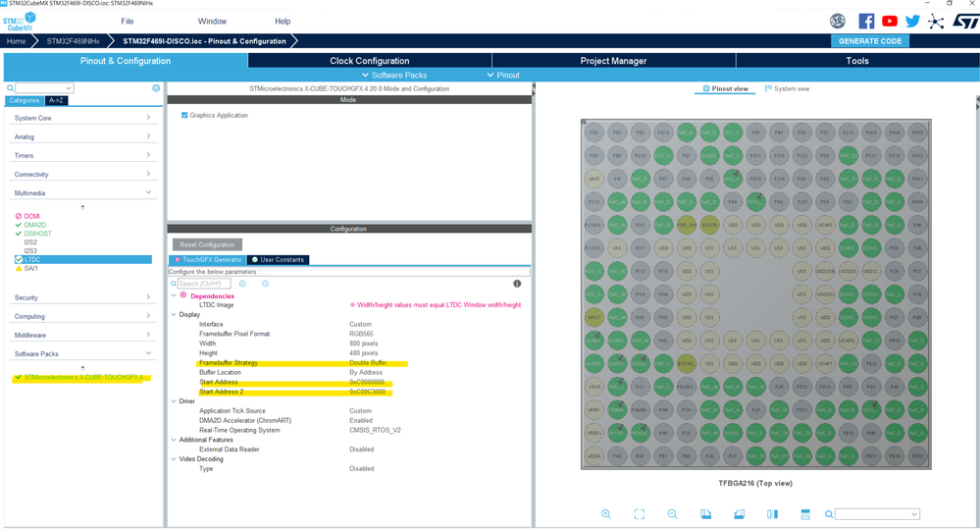
Task: Click the anniversary badge icon in the header
Action: tap(838, 22)
